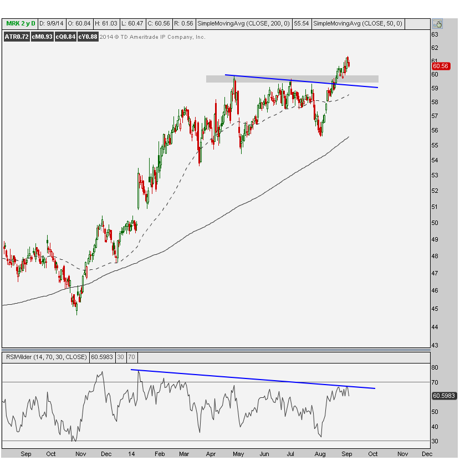Click the Jun label on time axis
This screenshot has width=460, height=476.
[264, 454]
